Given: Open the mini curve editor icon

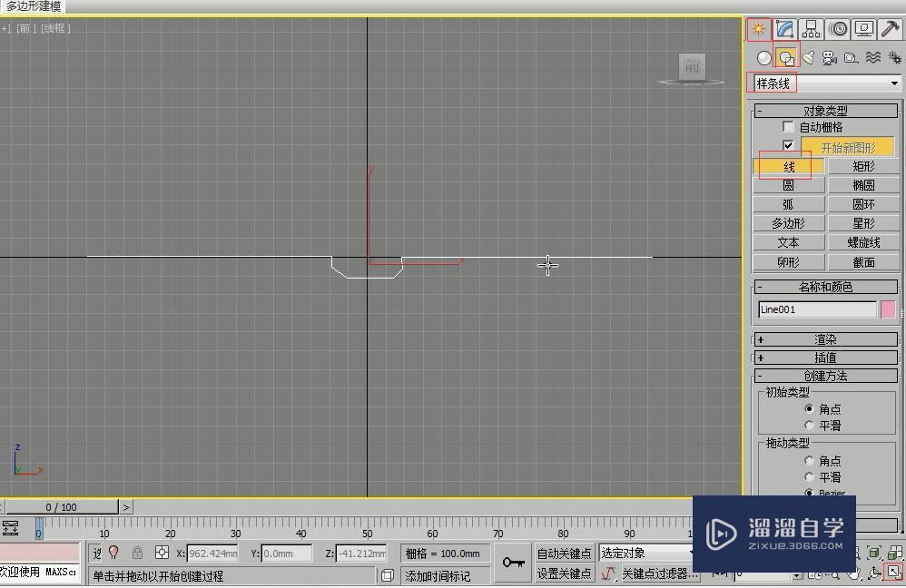Looking at the screenshot, I should pos(10,528).
